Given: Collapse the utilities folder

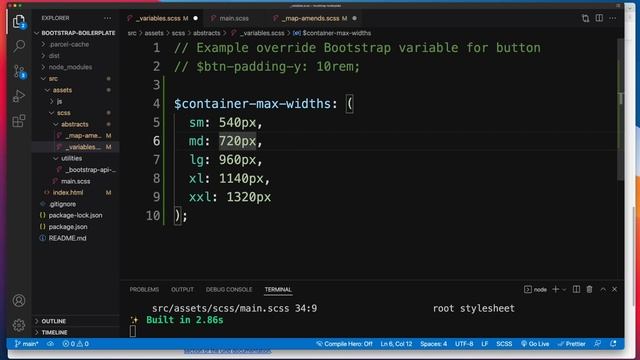Looking at the screenshot, I should (x=68, y=158).
